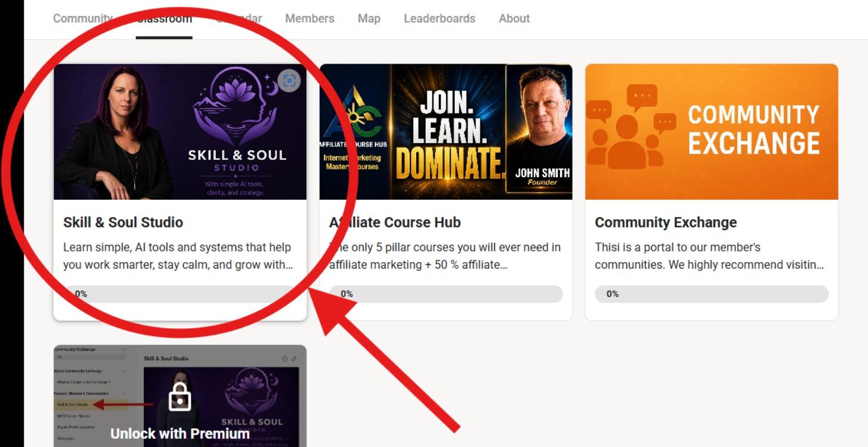Image resolution: width=868 pixels, height=447 pixels.
Task: Select the Classroom tab
Action: coord(164,18)
